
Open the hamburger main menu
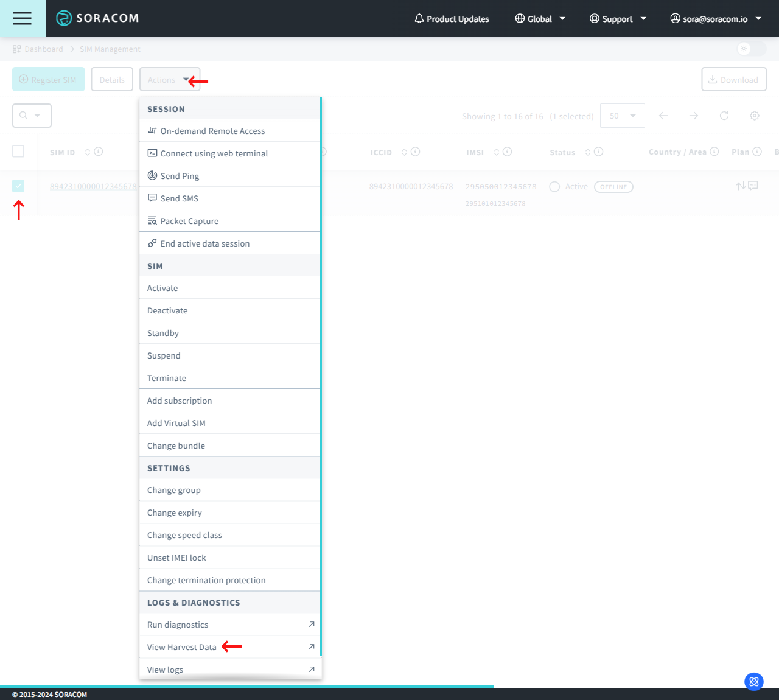click(22, 18)
